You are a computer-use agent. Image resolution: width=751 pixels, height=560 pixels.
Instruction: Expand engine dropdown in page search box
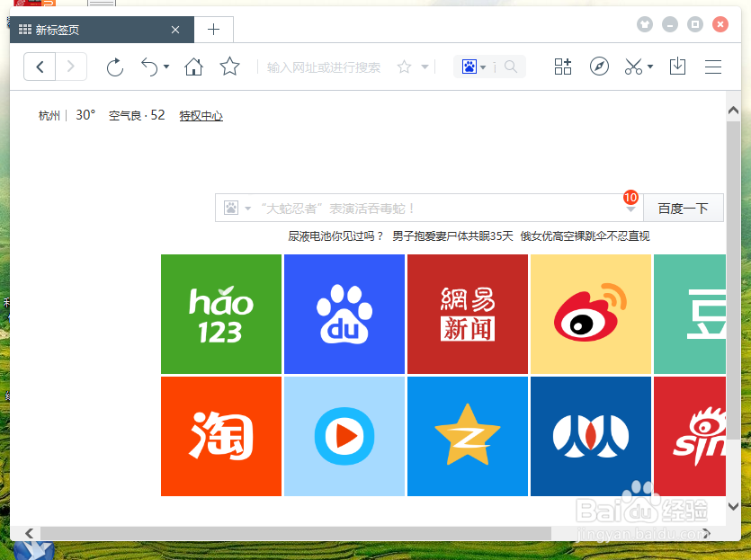[x=247, y=209]
